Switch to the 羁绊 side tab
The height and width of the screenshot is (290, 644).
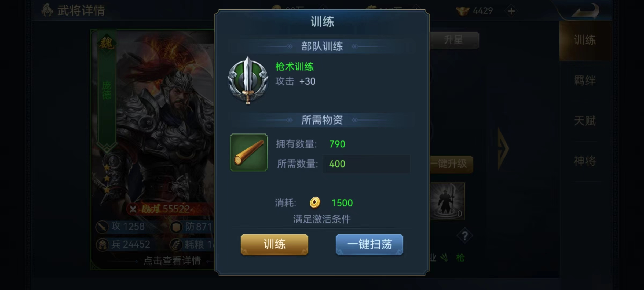(x=585, y=81)
